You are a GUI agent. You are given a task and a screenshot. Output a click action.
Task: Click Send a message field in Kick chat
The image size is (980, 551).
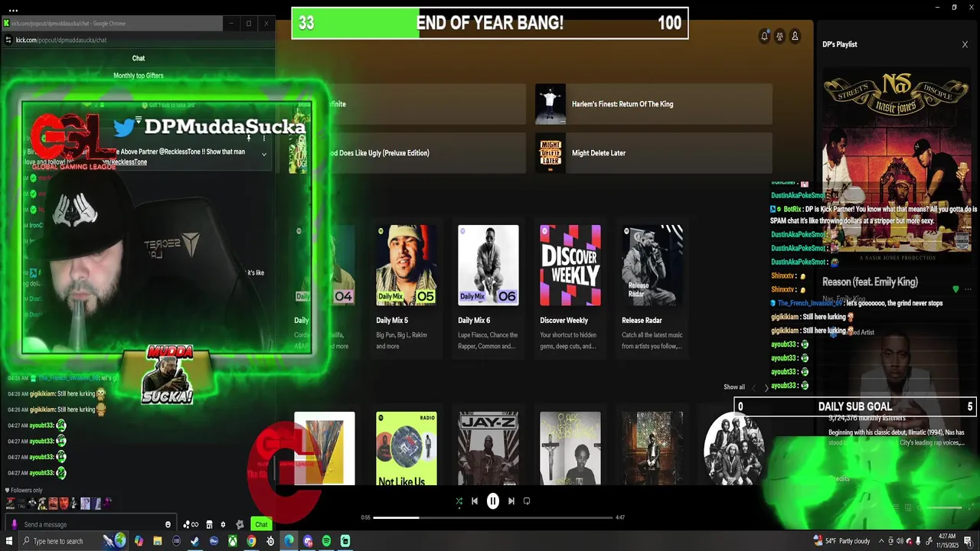[x=92, y=524]
